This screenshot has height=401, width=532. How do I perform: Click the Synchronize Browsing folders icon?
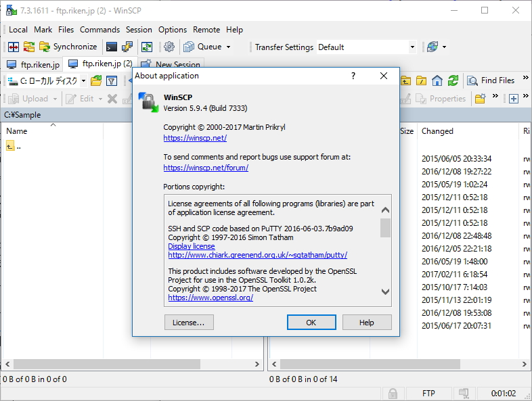pyautogui.click(x=29, y=47)
